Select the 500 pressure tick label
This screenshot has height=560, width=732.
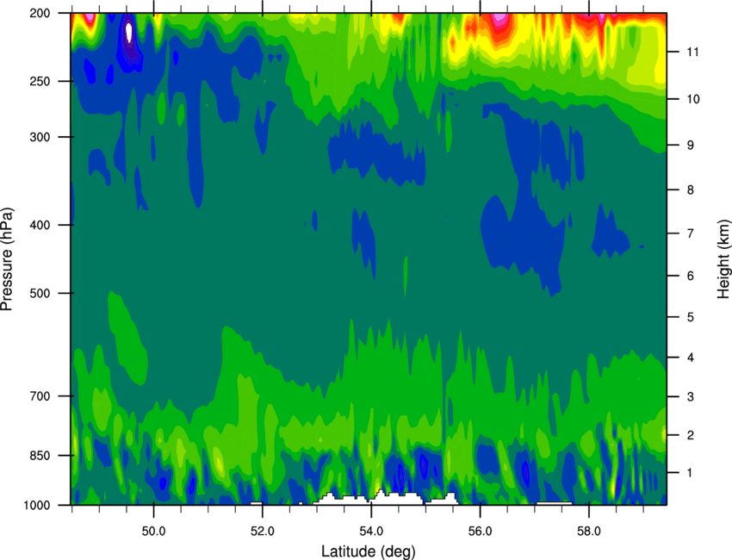pyautogui.click(x=40, y=293)
